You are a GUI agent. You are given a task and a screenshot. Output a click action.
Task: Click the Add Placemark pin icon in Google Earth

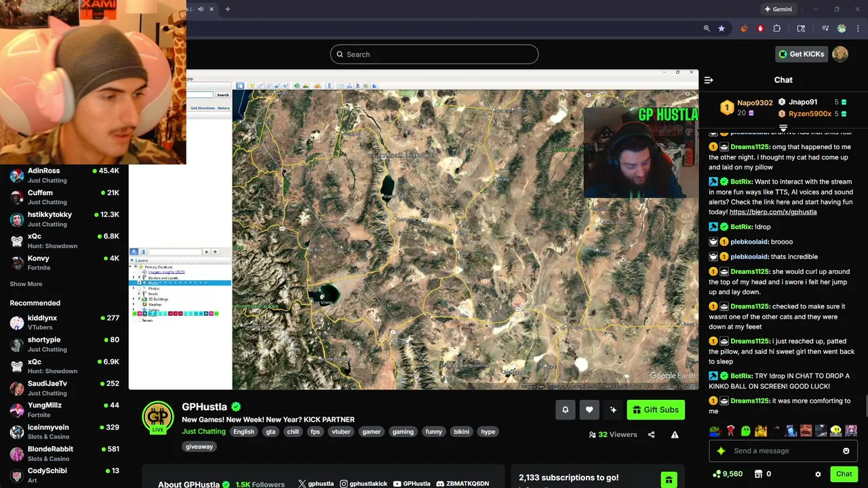252,85
